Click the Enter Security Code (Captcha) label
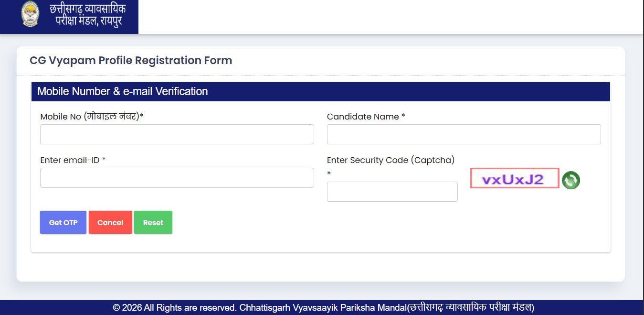This screenshot has height=315, width=644. [x=391, y=160]
